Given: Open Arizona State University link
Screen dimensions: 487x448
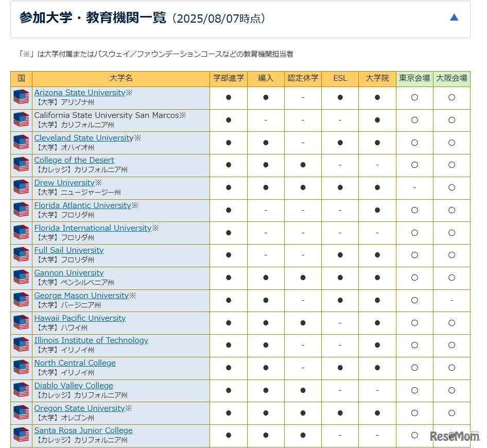Looking at the screenshot, I should [80, 93].
